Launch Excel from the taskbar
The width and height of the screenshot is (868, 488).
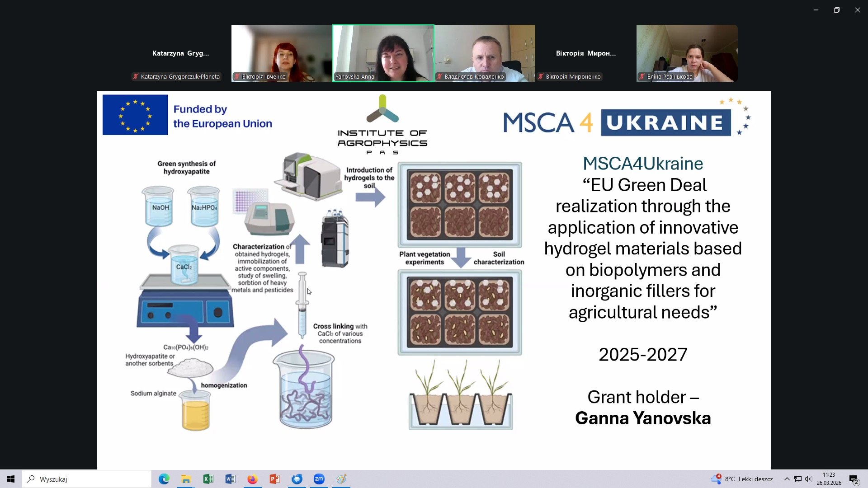click(x=208, y=479)
